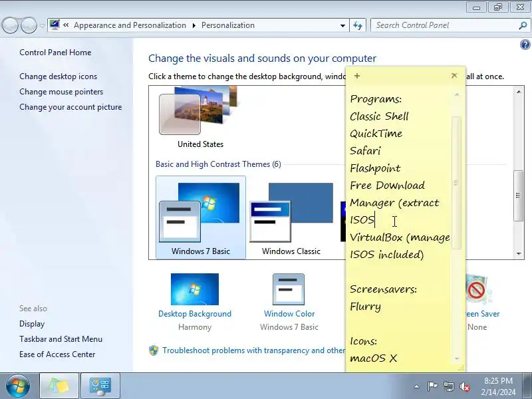
Task: Select the Windows Classic theme
Action: click(x=291, y=217)
